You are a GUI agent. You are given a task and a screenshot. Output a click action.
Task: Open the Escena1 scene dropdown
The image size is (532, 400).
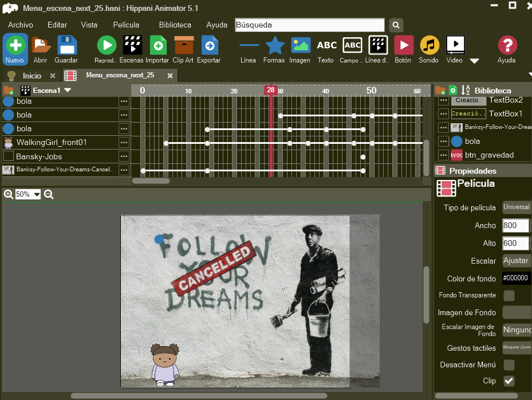tap(68, 91)
